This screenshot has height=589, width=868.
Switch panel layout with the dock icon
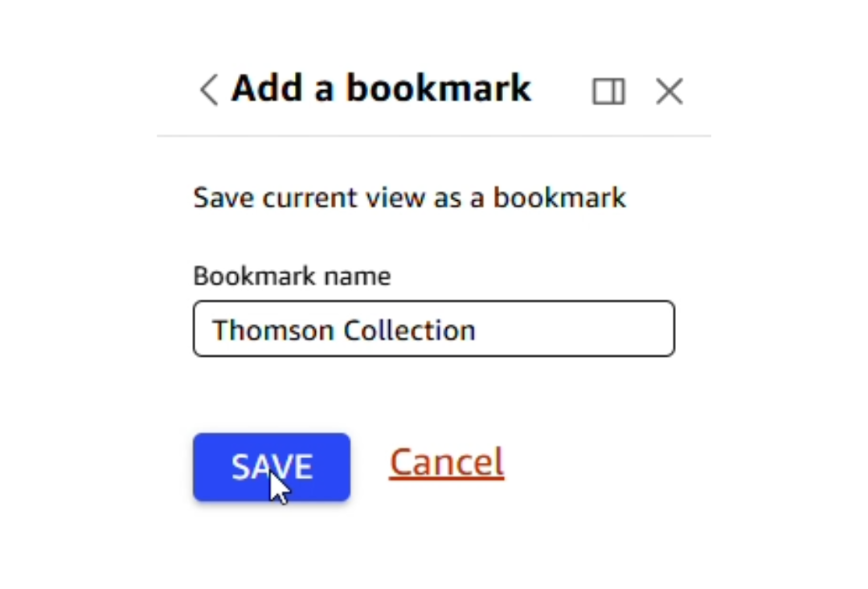pyautogui.click(x=608, y=92)
